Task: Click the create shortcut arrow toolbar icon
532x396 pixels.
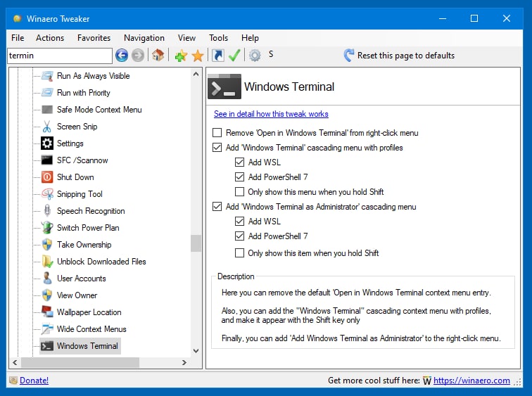Action: click(x=218, y=56)
